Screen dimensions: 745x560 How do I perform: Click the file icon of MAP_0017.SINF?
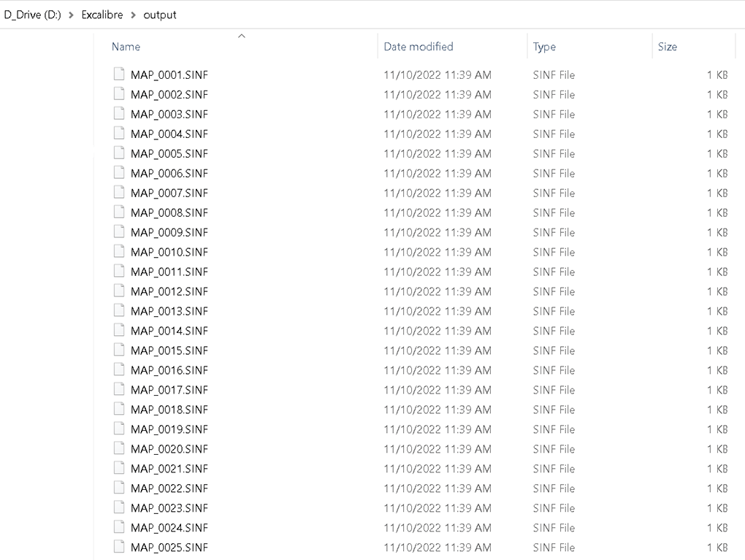coord(119,389)
